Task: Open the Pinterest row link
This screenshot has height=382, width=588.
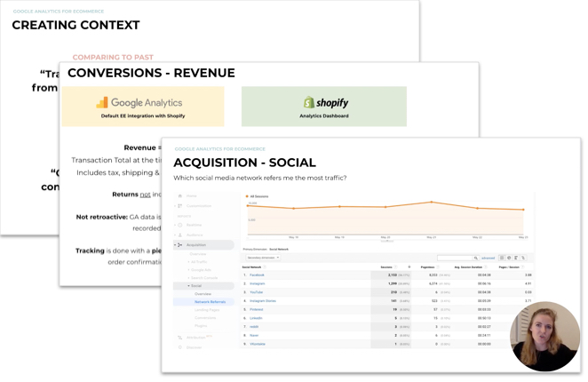Action: [x=256, y=309]
